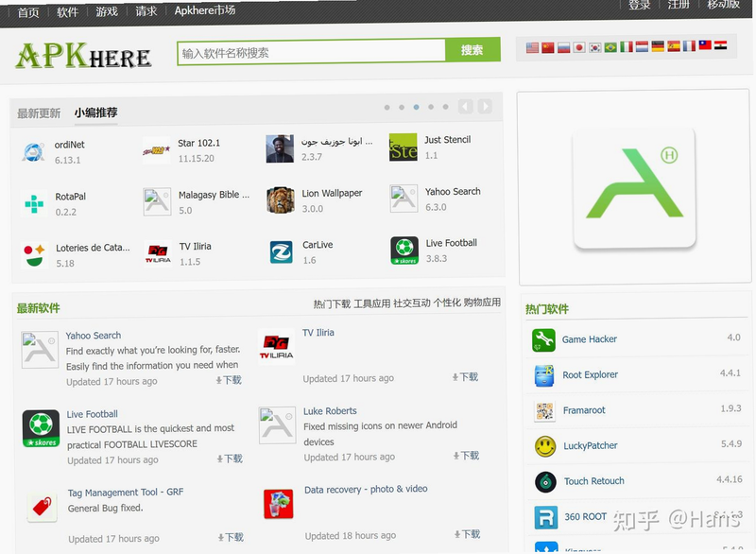Image resolution: width=756 pixels, height=554 pixels.
Task: Select the US flag language
Action: coord(532,47)
